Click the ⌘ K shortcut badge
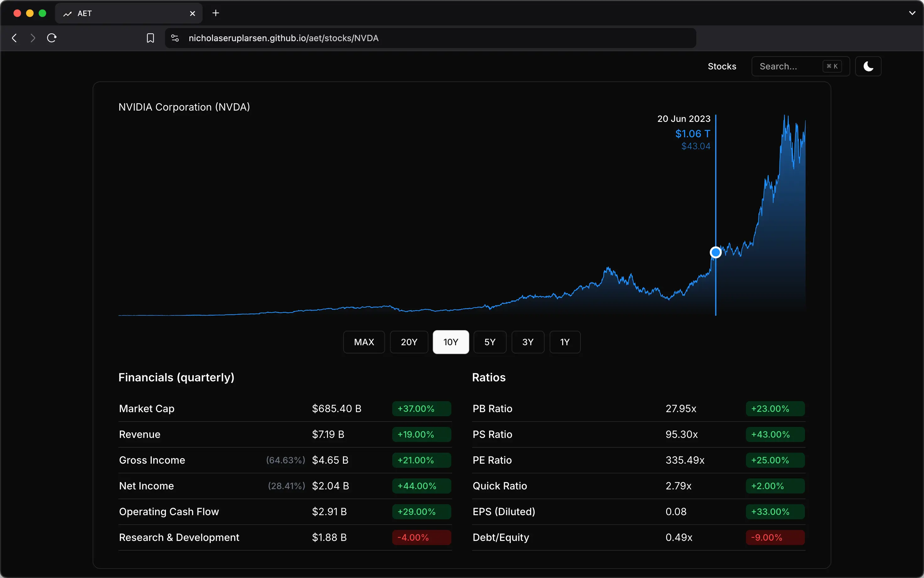 point(832,66)
